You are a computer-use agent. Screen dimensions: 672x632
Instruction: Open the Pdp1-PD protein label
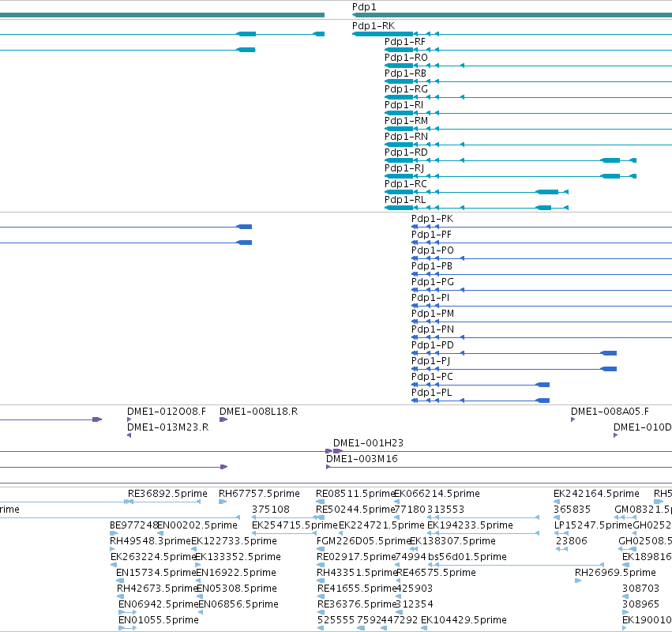tap(433, 345)
